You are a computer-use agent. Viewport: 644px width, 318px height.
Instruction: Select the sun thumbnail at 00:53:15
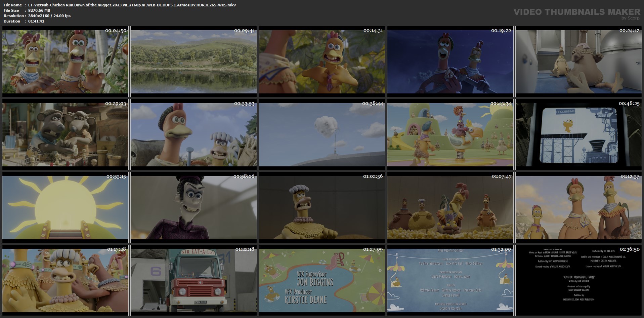click(x=65, y=207)
